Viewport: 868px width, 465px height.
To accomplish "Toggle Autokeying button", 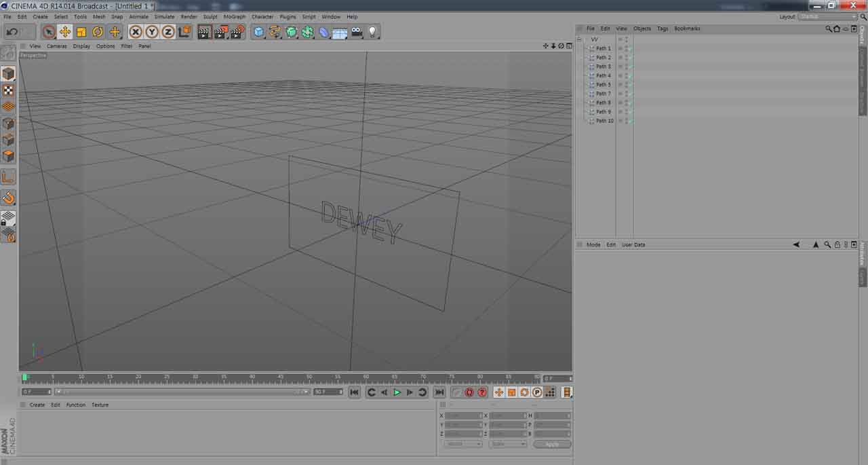I will (x=469, y=392).
